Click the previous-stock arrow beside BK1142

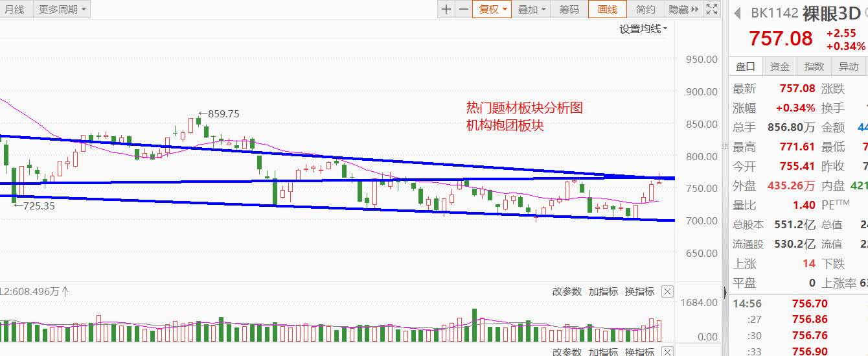pyautogui.click(x=737, y=12)
